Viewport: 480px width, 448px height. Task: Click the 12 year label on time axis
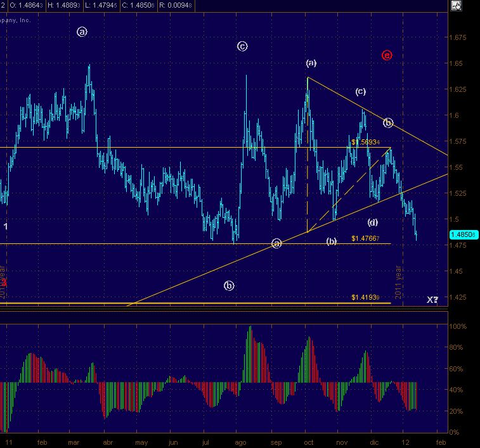405,442
